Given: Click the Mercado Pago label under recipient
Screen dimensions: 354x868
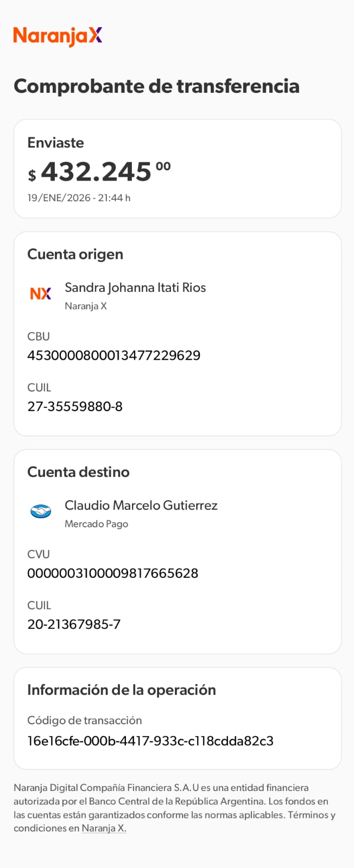Looking at the screenshot, I should 96,524.
